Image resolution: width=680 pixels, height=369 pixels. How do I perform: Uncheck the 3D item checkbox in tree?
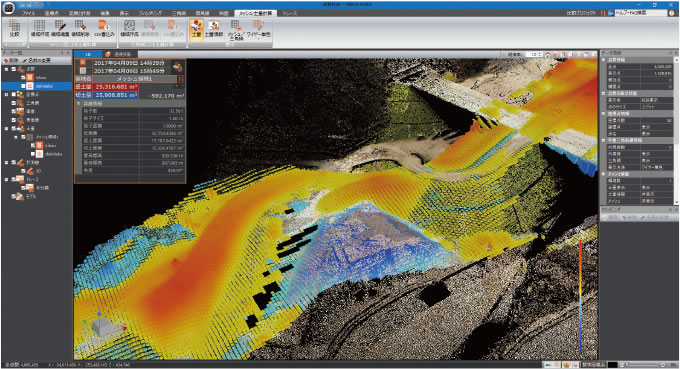click(23, 171)
